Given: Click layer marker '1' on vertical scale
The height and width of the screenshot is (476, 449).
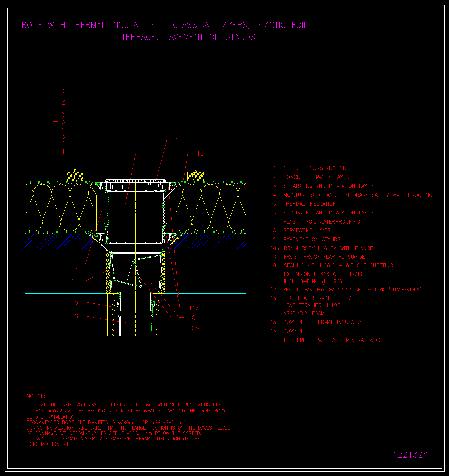Looking at the screenshot, I should coord(63,151).
